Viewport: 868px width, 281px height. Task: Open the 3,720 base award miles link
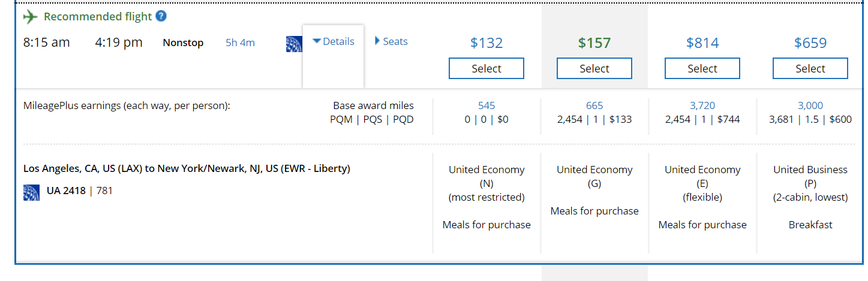702,105
